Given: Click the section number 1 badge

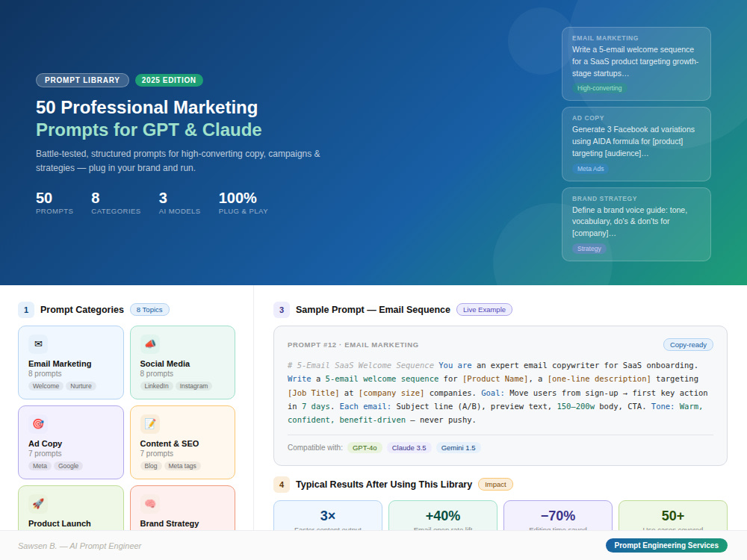Looking at the screenshot, I should point(26,310).
